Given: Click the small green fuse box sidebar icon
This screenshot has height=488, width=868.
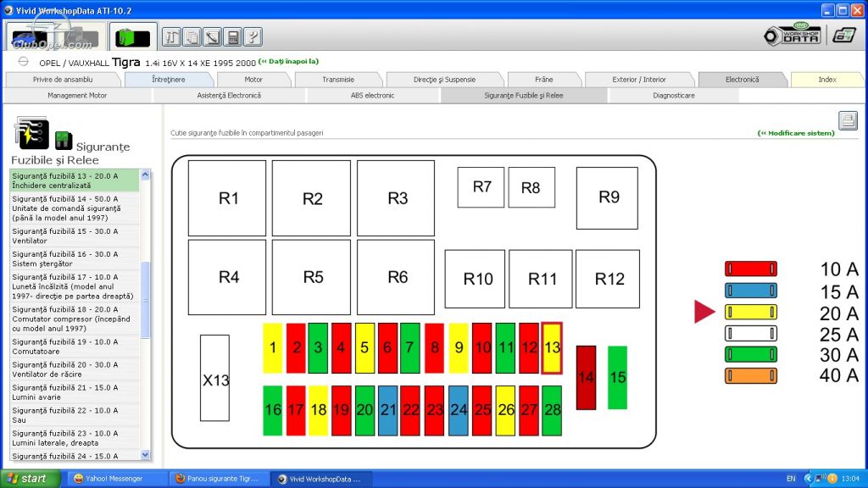Looking at the screenshot, I should coord(64,141).
